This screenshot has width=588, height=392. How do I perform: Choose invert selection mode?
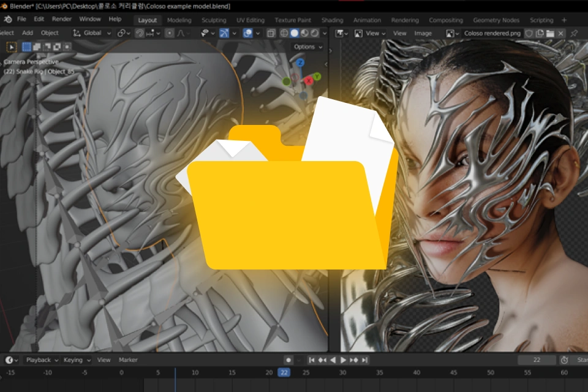coord(57,47)
